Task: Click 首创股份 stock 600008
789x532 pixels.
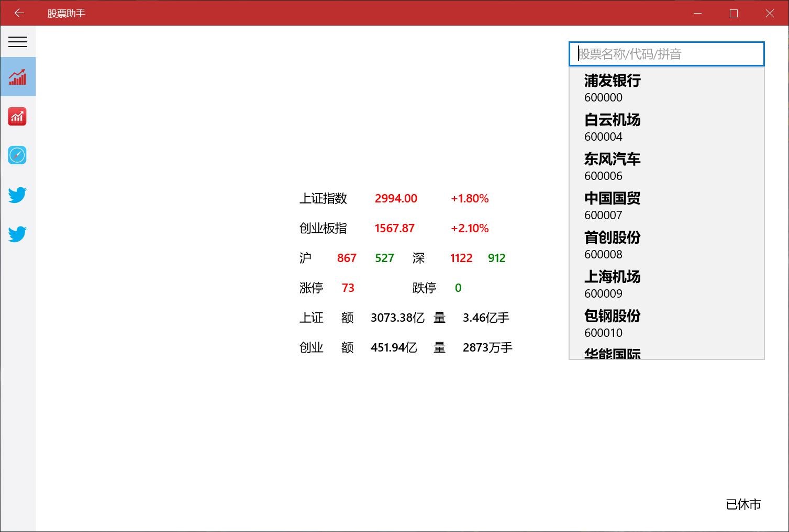Action: click(613, 237)
